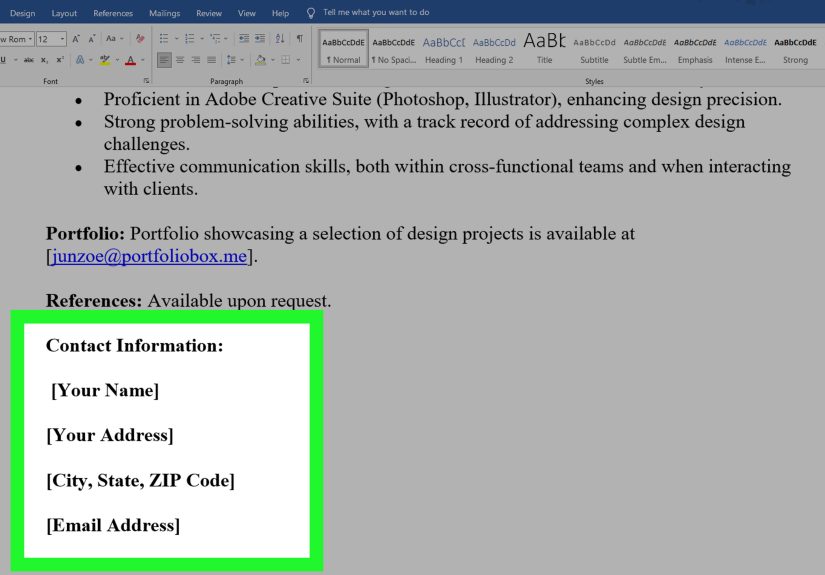Click the Tell Me lightbulb icon
The width and height of the screenshot is (825, 575).
coord(311,13)
